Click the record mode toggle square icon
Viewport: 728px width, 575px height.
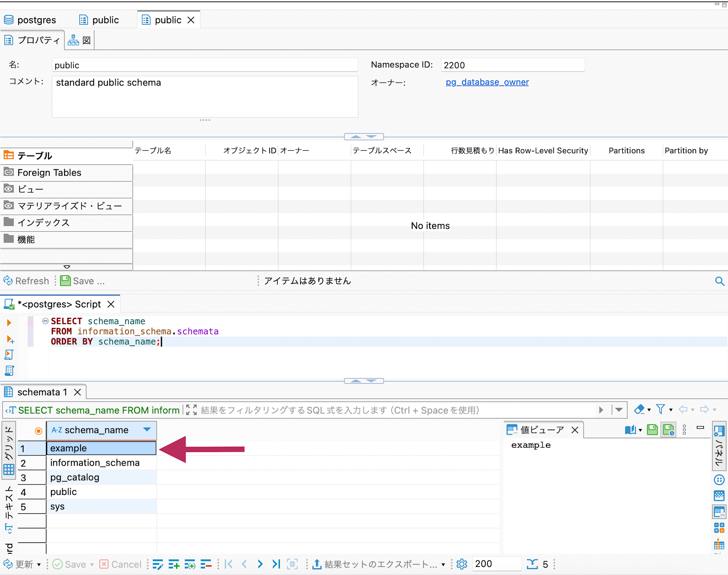292,564
